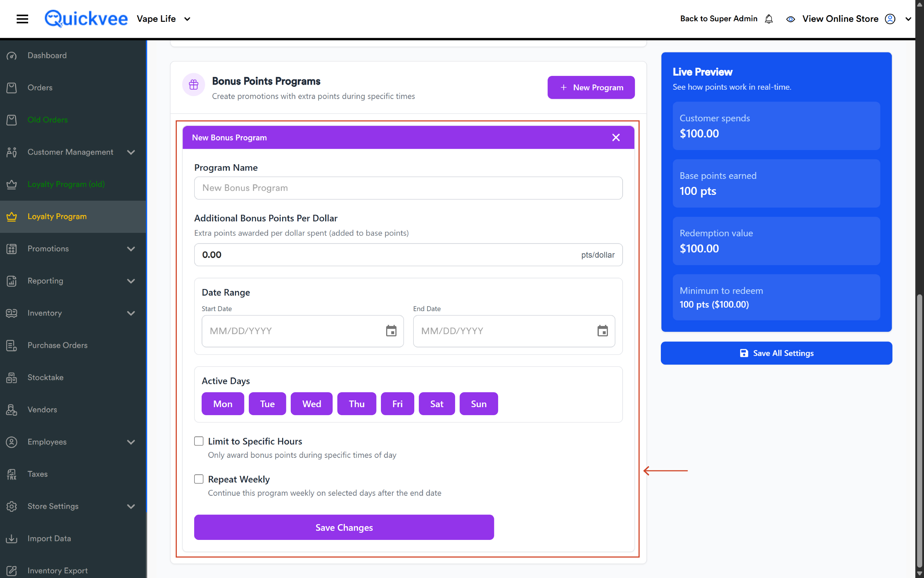Close the New Bonus Program form
Image resolution: width=924 pixels, height=578 pixels.
616,137
